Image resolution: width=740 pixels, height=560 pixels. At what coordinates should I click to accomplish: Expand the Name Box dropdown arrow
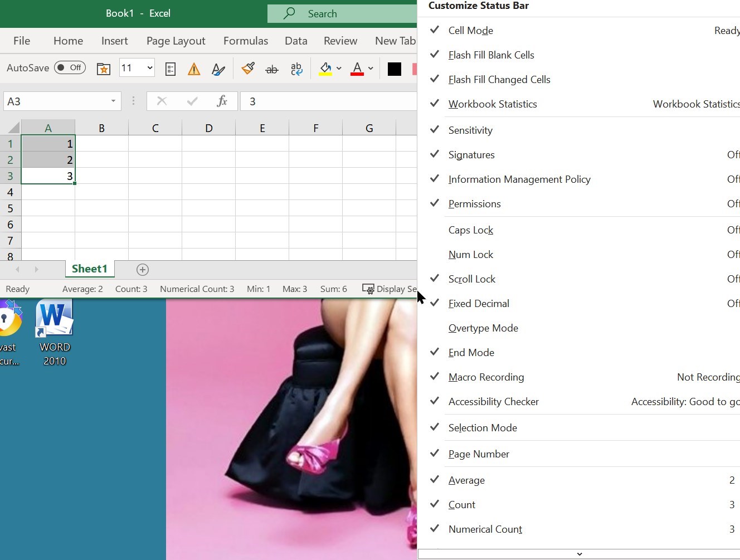[x=113, y=101]
